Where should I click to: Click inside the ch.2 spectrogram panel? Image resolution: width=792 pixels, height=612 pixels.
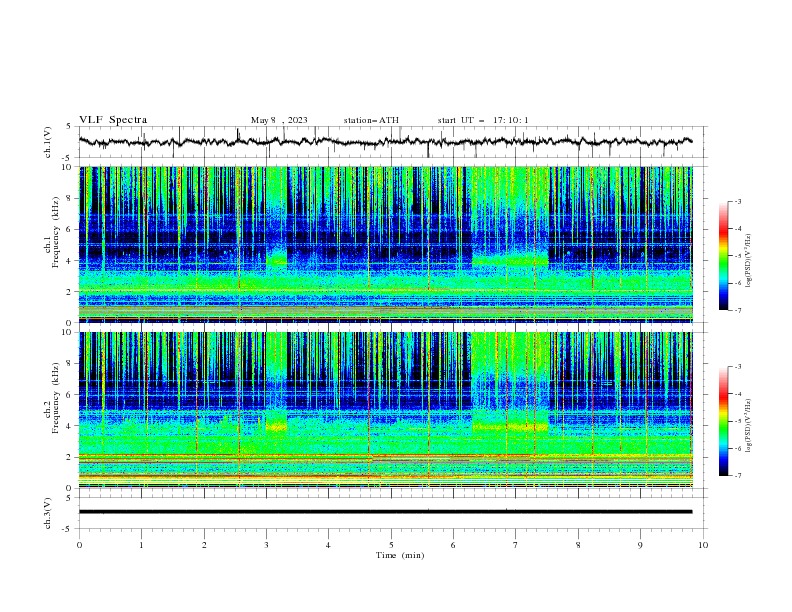[385, 410]
